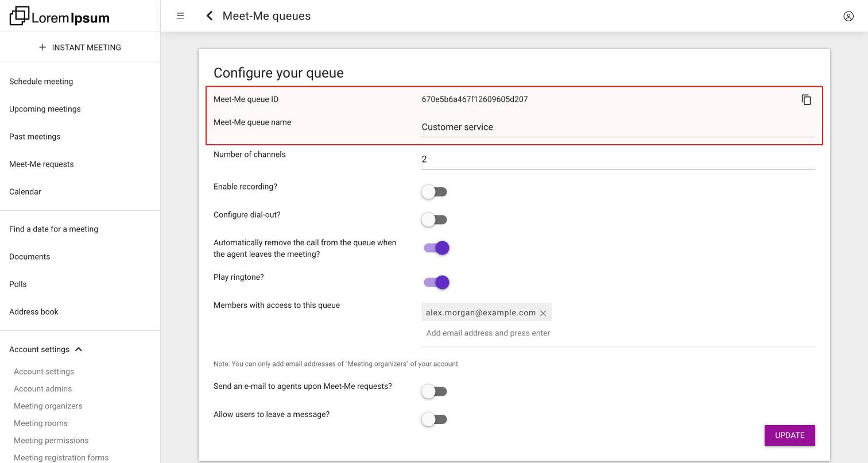
Task: Click the Members with access label
Action: (x=277, y=306)
